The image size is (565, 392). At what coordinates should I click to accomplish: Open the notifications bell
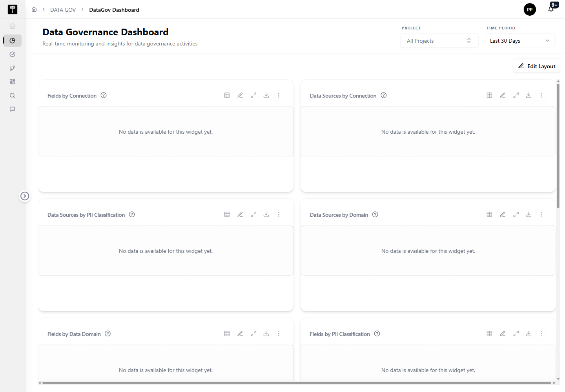click(x=551, y=9)
